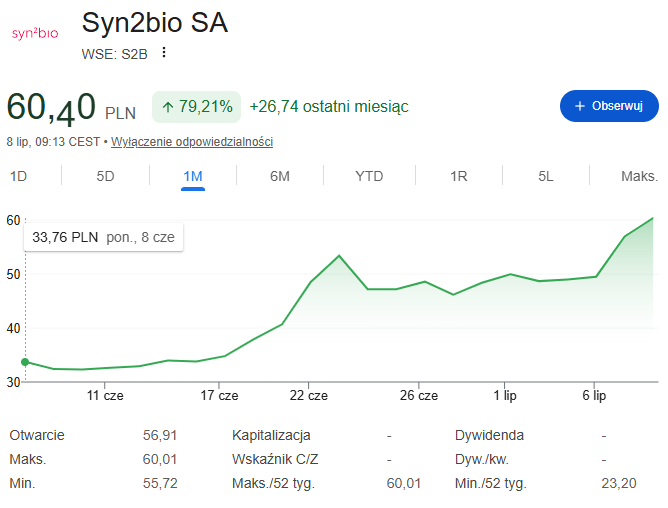
Task: Click the WSE: S2B ticker label
Action: (115, 54)
